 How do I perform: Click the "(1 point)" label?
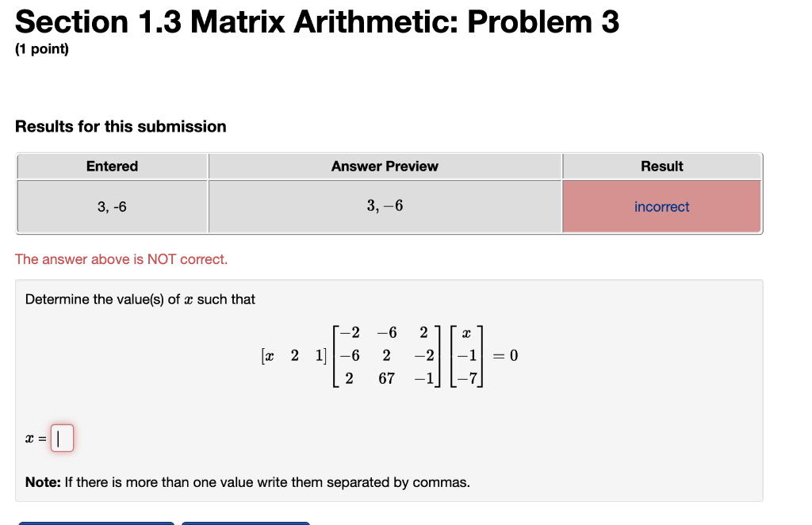point(37,48)
